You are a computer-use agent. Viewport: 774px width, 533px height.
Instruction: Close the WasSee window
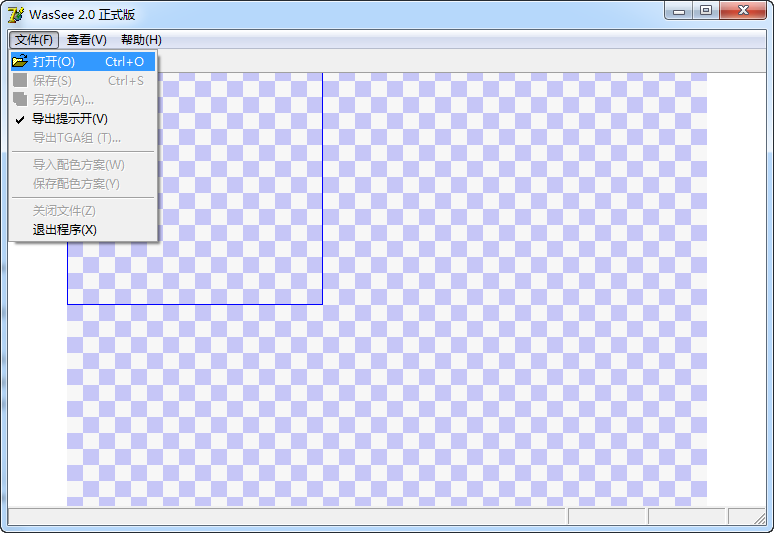(x=743, y=10)
